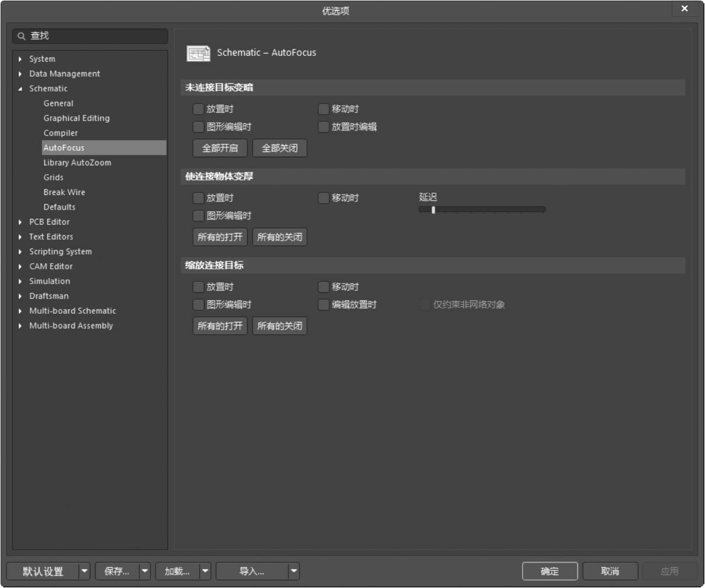705x588 pixels.
Task: Click the search magnifier icon
Action: tap(22, 36)
